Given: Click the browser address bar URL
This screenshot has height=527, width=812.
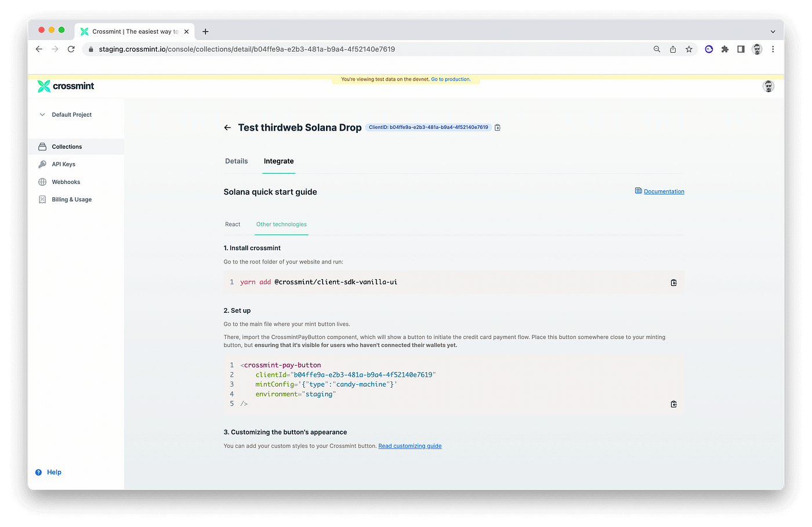Looking at the screenshot, I should (x=246, y=49).
